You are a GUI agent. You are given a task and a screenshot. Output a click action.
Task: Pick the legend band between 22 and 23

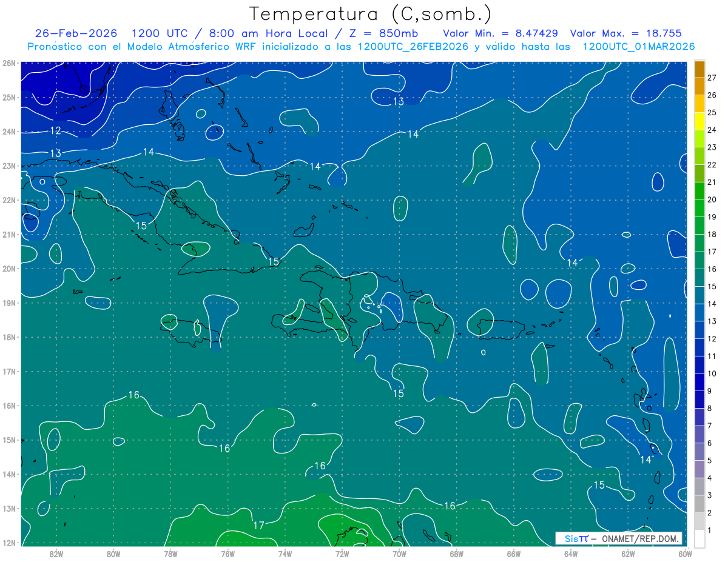click(699, 156)
